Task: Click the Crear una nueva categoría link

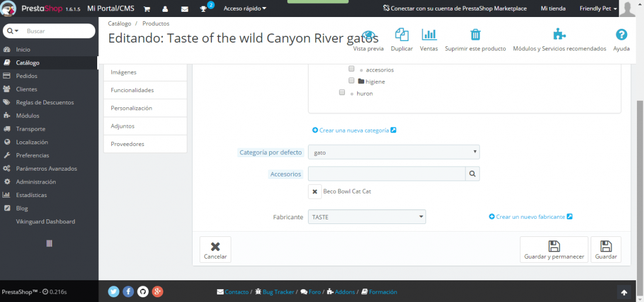Action: (x=354, y=130)
